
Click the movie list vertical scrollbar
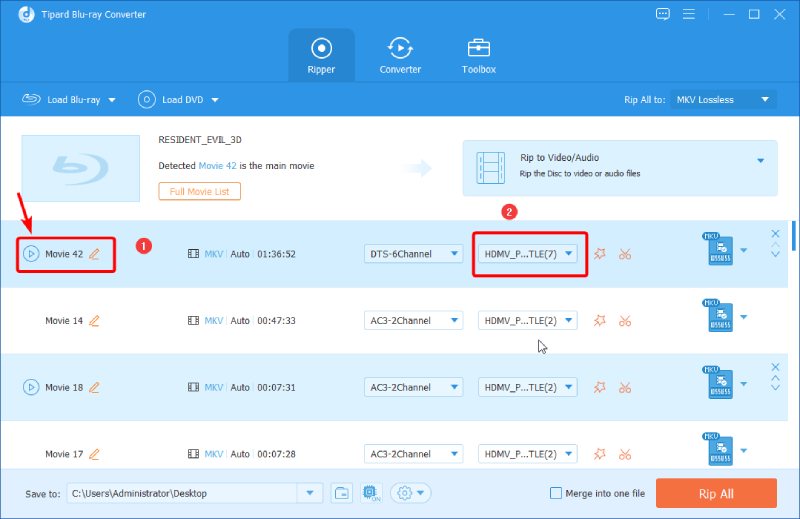pos(793,236)
